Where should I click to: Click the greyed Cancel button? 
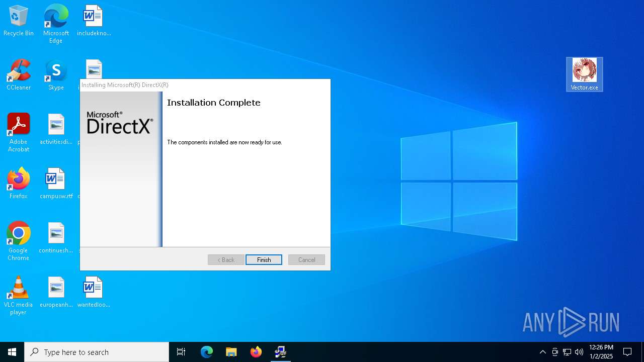306,260
